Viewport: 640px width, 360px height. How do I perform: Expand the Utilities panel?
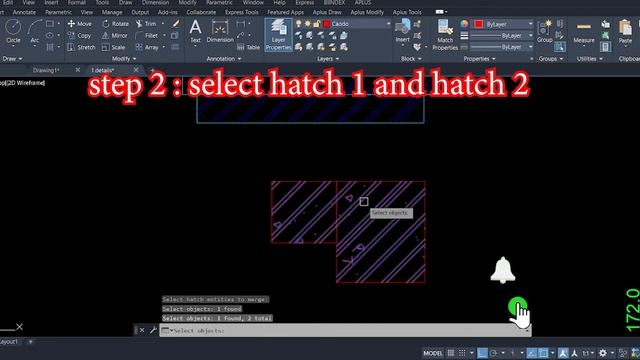[589, 59]
